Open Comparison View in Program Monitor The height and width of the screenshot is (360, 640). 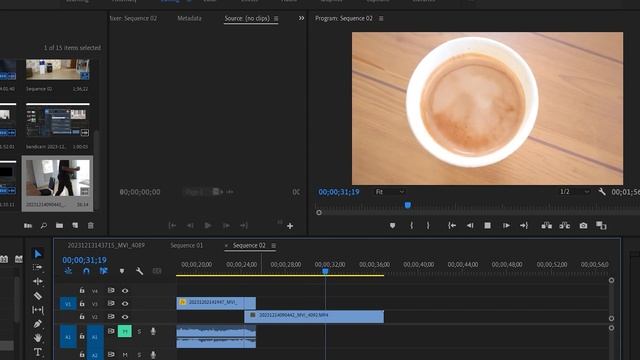coord(601,225)
